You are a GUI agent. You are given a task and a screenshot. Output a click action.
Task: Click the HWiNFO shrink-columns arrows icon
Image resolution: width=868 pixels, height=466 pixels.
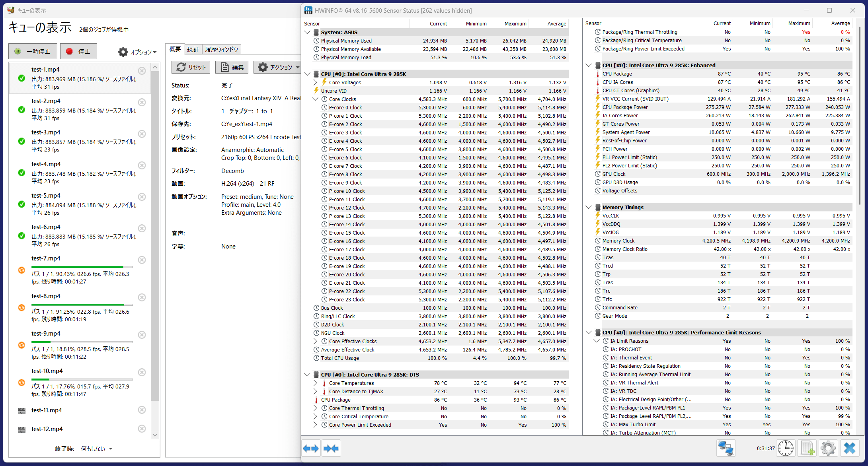tap(331, 449)
